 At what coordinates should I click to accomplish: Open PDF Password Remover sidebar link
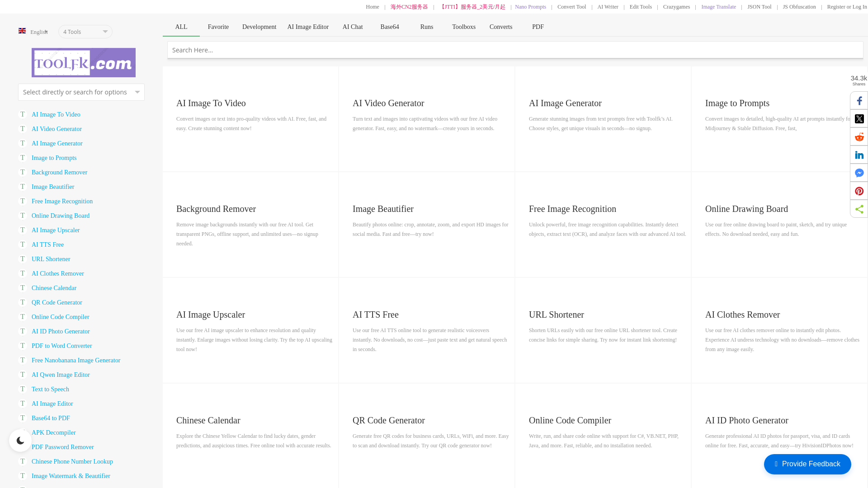click(x=63, y=447)
